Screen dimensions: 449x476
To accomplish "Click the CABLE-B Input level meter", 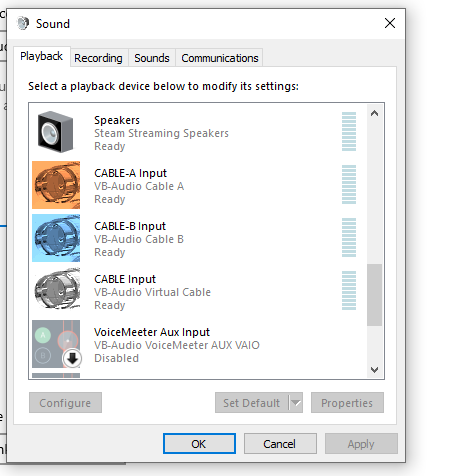I will tap(349, 237).
